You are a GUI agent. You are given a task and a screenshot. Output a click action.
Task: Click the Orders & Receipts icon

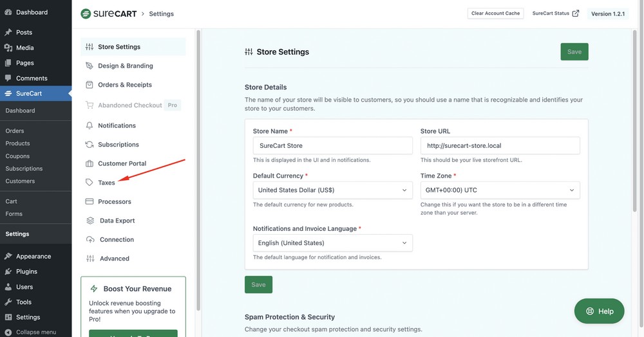[x=90, y=85]
